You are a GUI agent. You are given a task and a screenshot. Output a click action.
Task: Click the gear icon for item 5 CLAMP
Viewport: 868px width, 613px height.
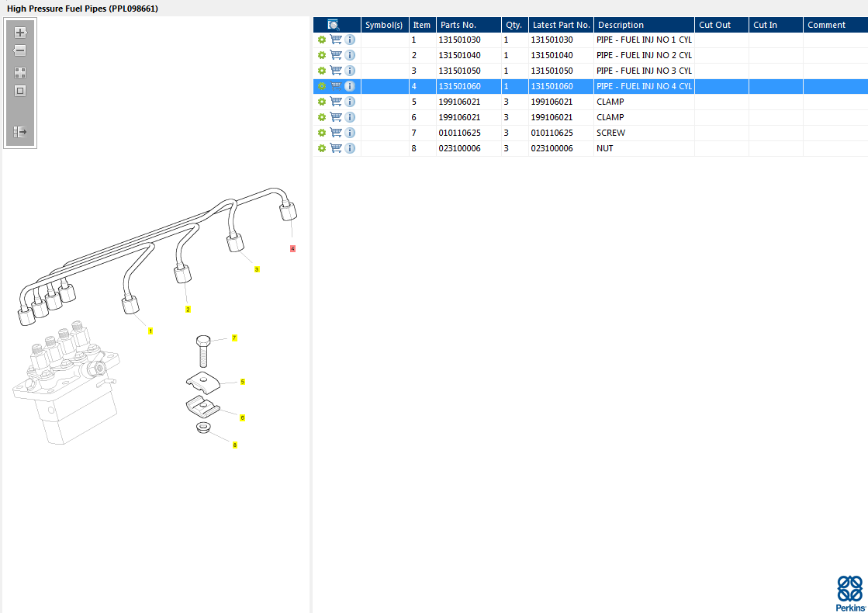[322, 102]
